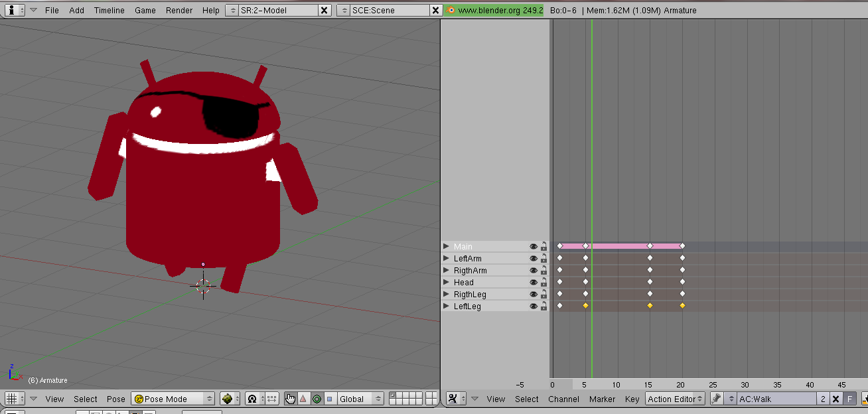The height and width of the screenshot is (414, 868).
Task: Collapse the 3D view header menus triangle
Action: coord(33,399)
